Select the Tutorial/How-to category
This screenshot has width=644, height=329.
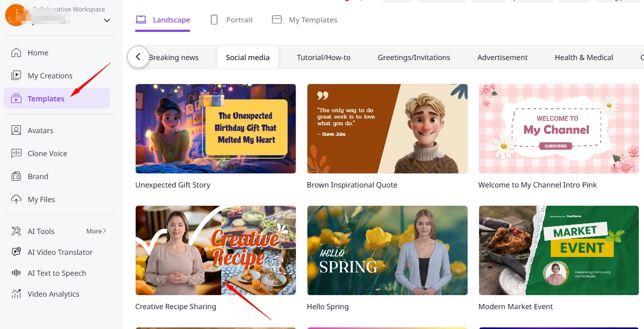[324, 57]
